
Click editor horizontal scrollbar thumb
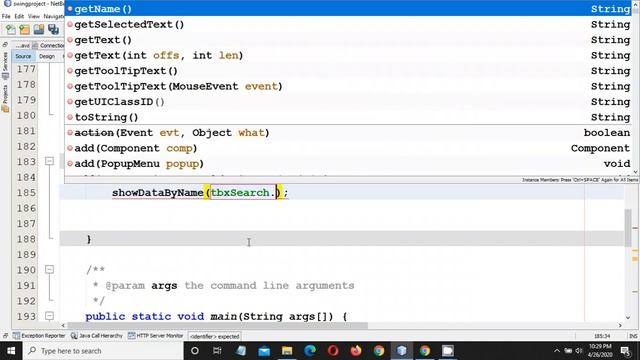218,326
